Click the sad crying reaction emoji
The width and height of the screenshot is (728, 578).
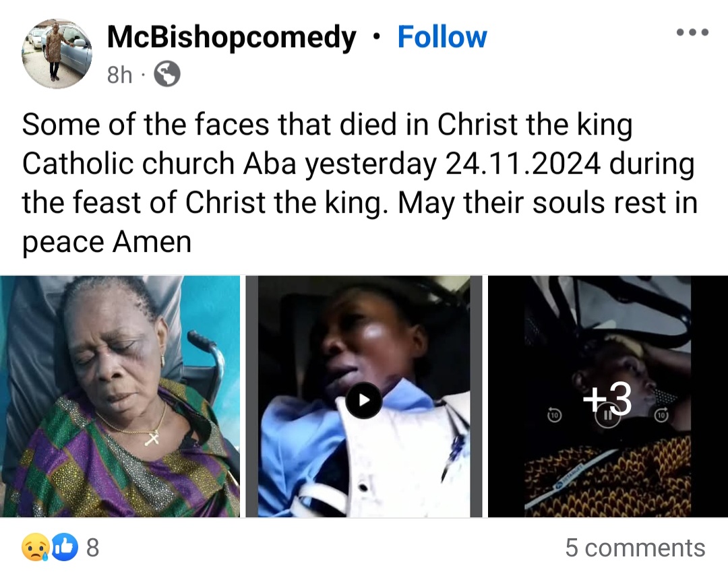[x=34, y=548]
